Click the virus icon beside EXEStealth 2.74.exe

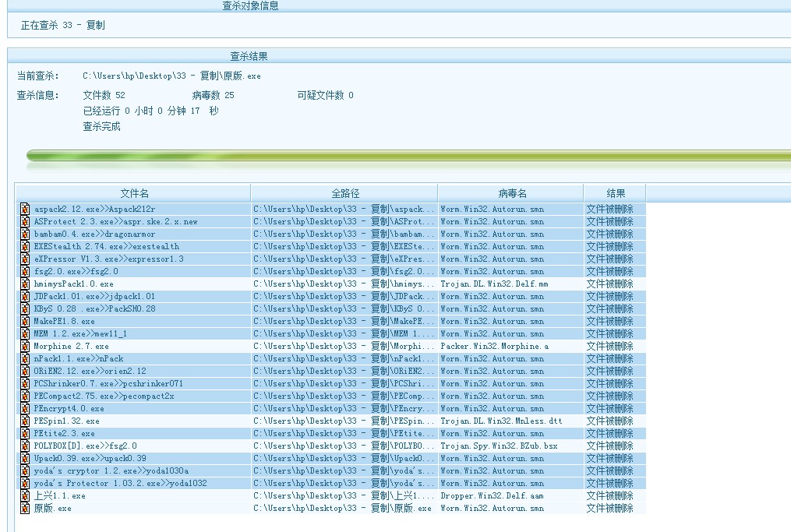pyautogui.click(x=25, y=246)
